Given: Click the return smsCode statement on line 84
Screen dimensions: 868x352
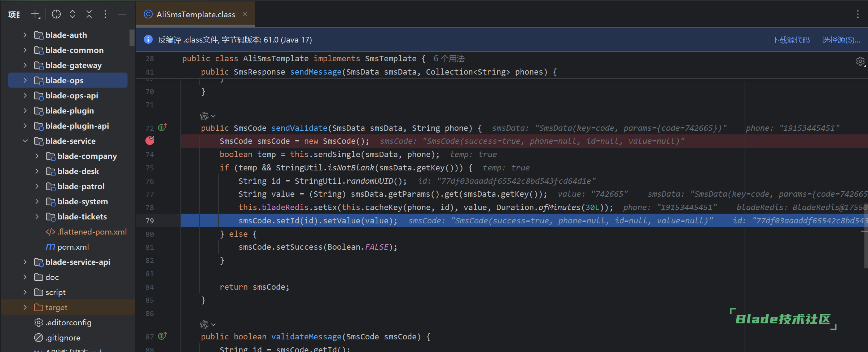Looking at the screenshot, I should (x=254, y=287).
